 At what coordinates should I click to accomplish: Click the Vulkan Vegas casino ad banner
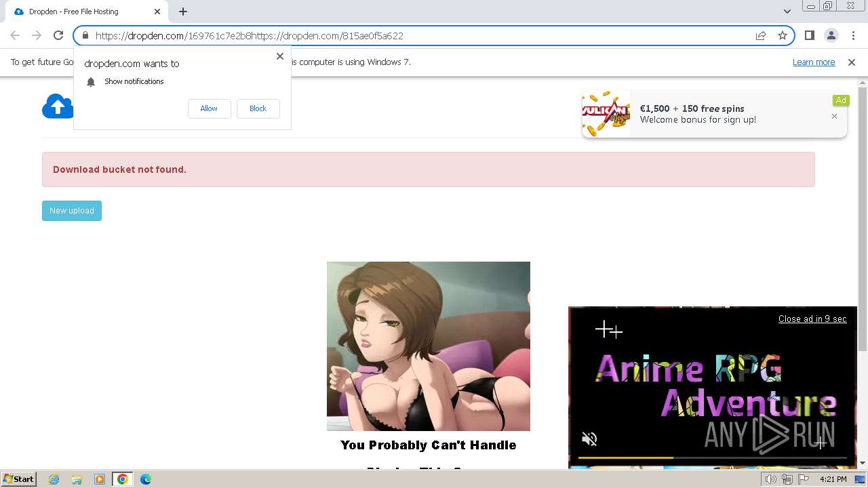pyautogui.click(x=714, y=114)
